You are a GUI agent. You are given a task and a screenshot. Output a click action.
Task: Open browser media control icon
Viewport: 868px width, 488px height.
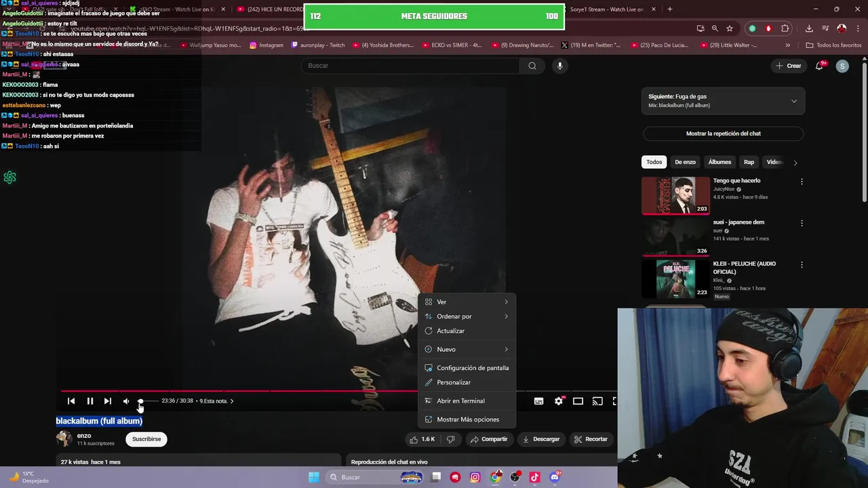pos(825,28)
